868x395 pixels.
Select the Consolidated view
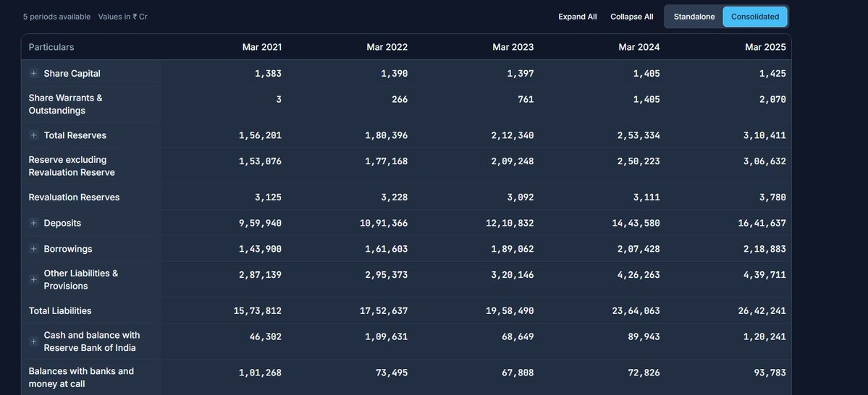pos(754,17)
